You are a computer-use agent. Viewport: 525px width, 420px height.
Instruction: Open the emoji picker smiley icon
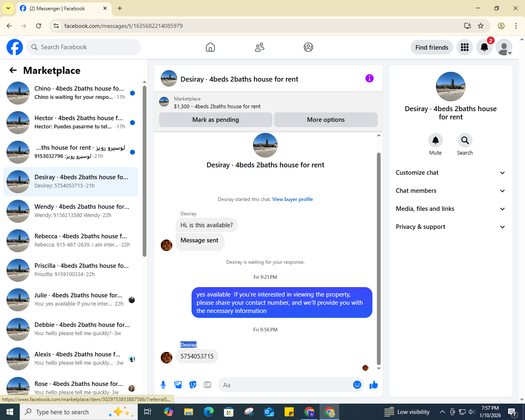coord(357,385)
